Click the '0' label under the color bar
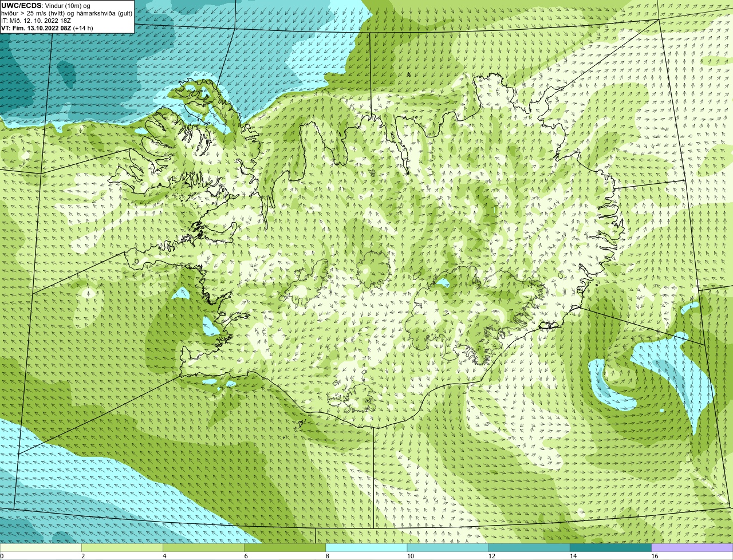Viewport: 733px width, 560px height. [2, 556]
